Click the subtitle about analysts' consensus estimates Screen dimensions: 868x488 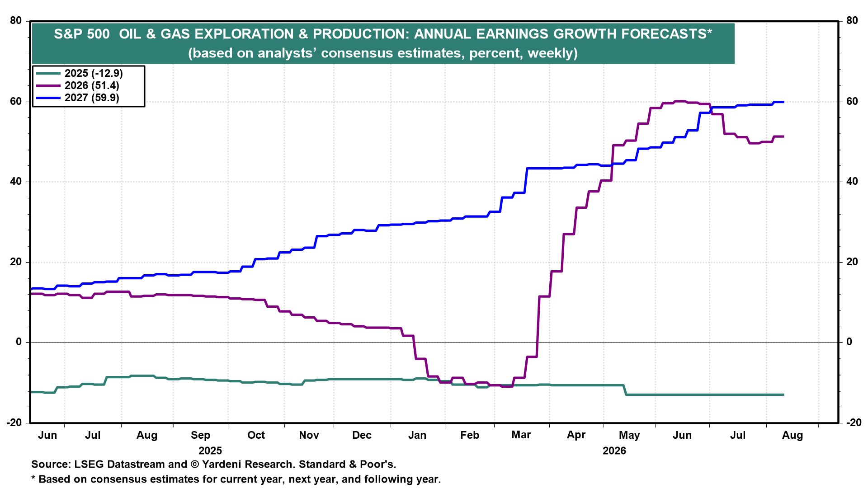[383, 53]
